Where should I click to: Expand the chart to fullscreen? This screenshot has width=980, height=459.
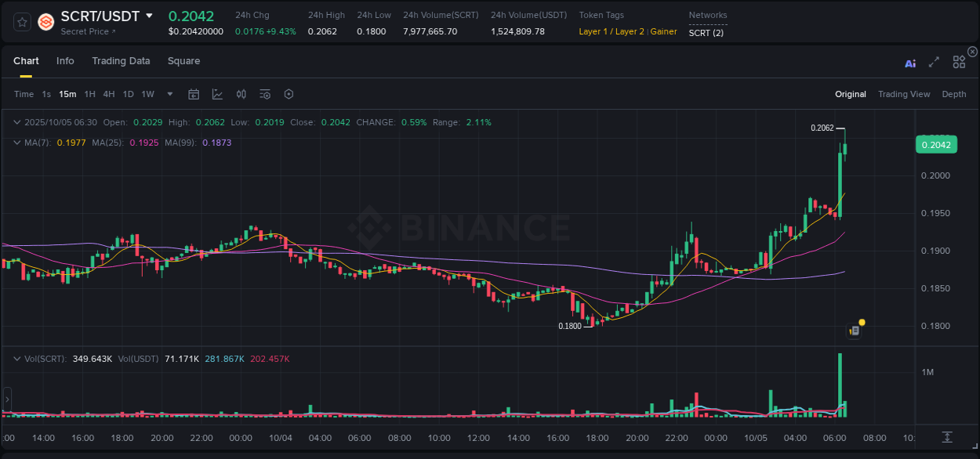pyautogui.click(x=933, y=63)
